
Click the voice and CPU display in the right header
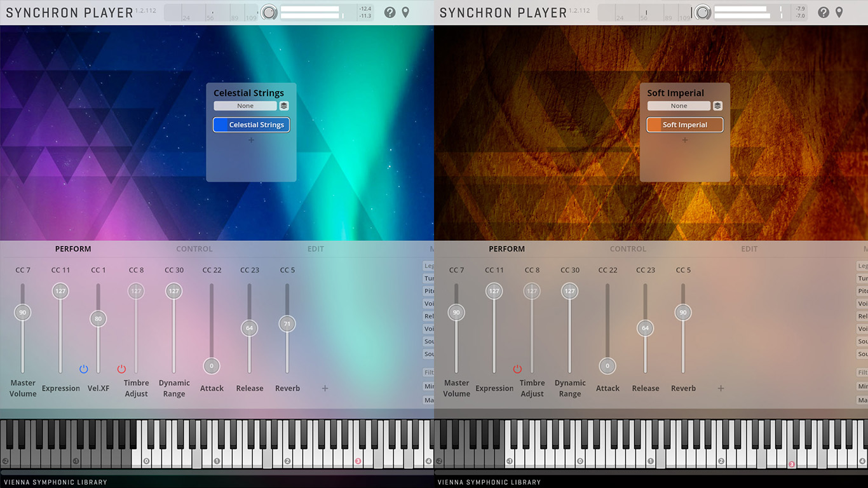coord(645,13)
